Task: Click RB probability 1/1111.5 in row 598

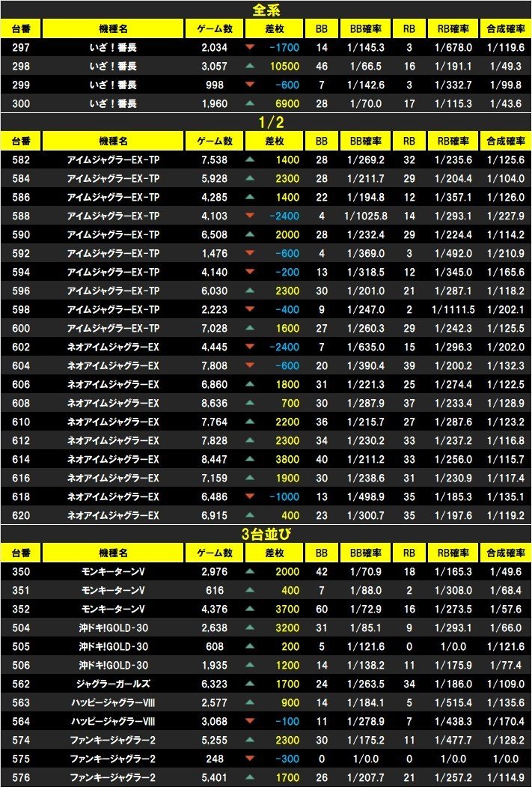Action: point(453,310)
